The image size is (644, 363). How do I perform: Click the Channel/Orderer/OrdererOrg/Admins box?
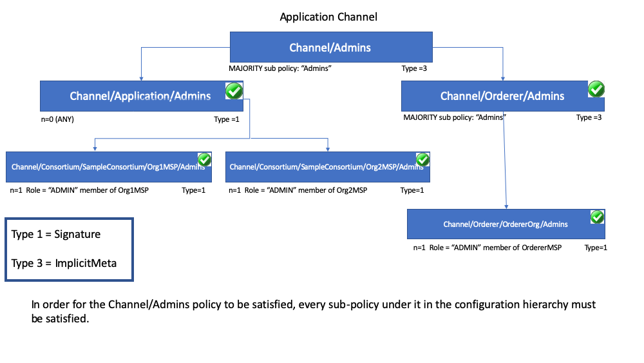(506, 224)
